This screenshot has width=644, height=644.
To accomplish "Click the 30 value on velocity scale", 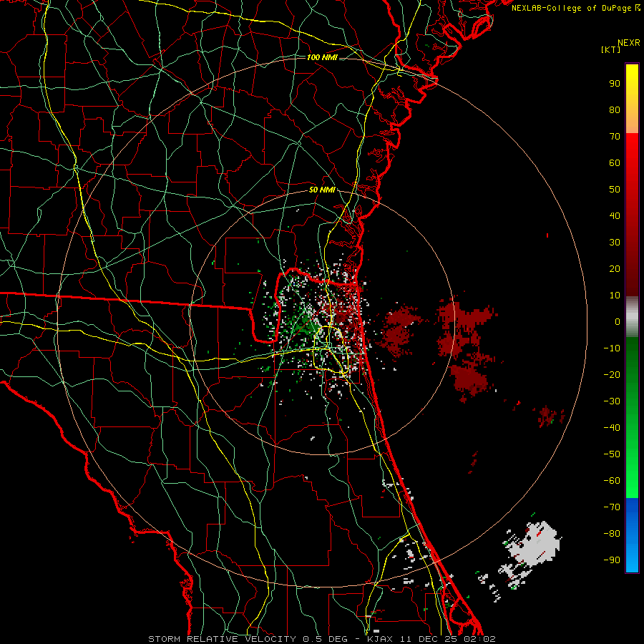I will pos(615,243).
